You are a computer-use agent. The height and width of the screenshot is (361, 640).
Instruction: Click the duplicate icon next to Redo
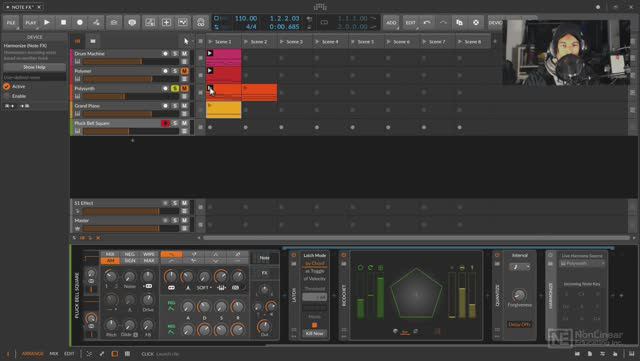[x=460, y=22]
